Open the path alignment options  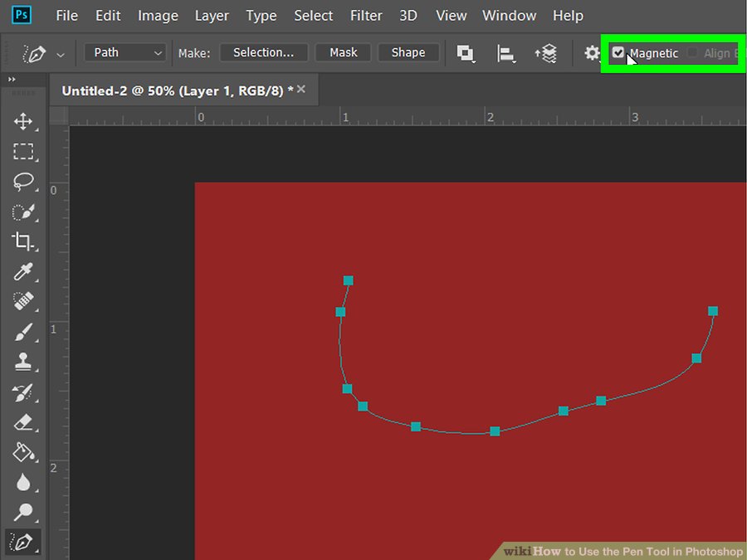(x=505, y=53)
